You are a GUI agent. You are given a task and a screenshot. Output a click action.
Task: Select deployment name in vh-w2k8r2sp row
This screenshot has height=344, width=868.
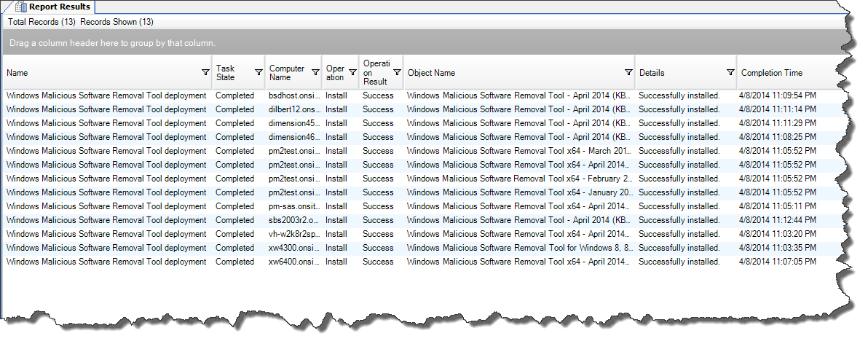106,234
